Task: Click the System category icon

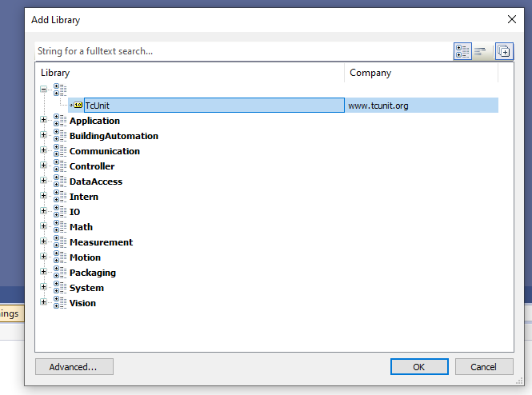Action: coord(60,288)
